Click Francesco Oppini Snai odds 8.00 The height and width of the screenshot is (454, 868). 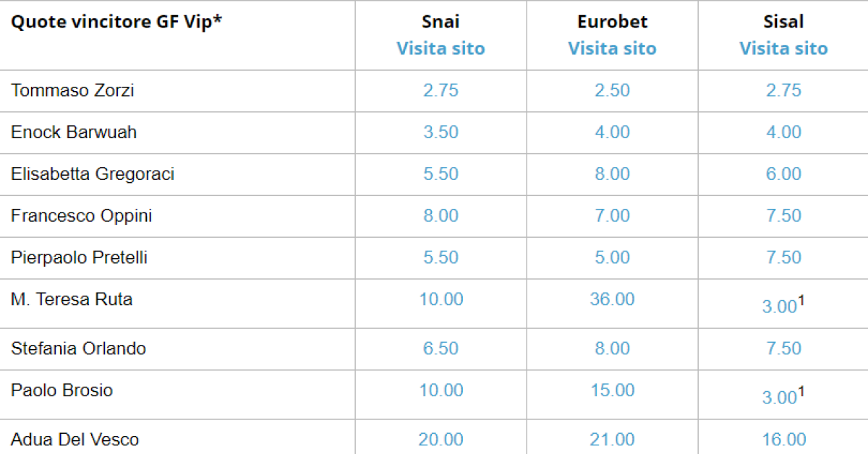441,216
